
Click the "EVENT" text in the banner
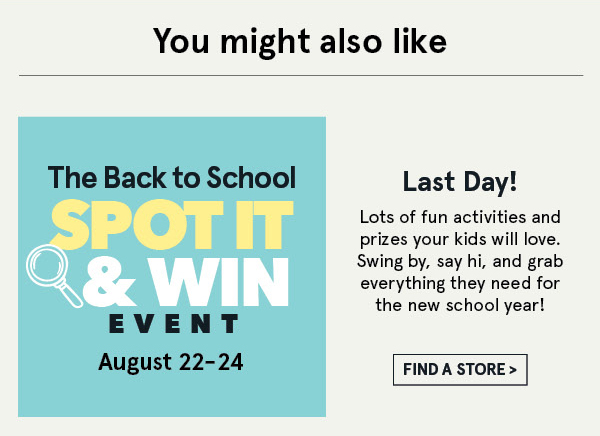tap(172, 324)
